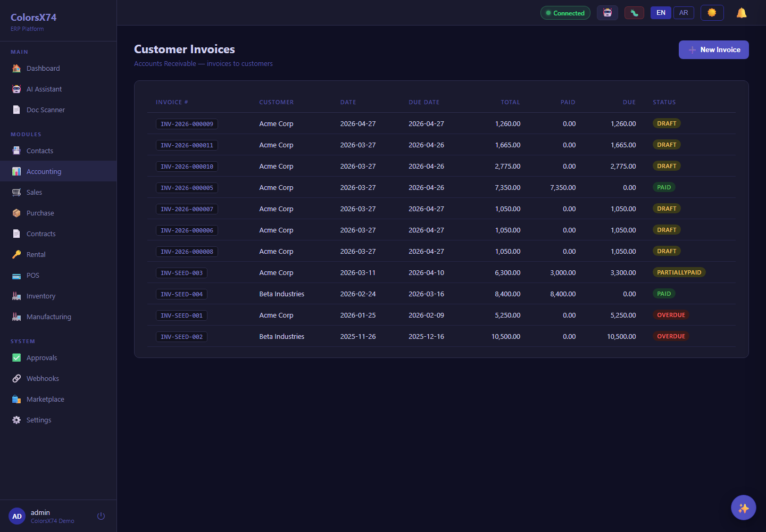Screen dimensions: 766x532
Task: Open invoice INV-SEED-004
Action: coord(181,294)
